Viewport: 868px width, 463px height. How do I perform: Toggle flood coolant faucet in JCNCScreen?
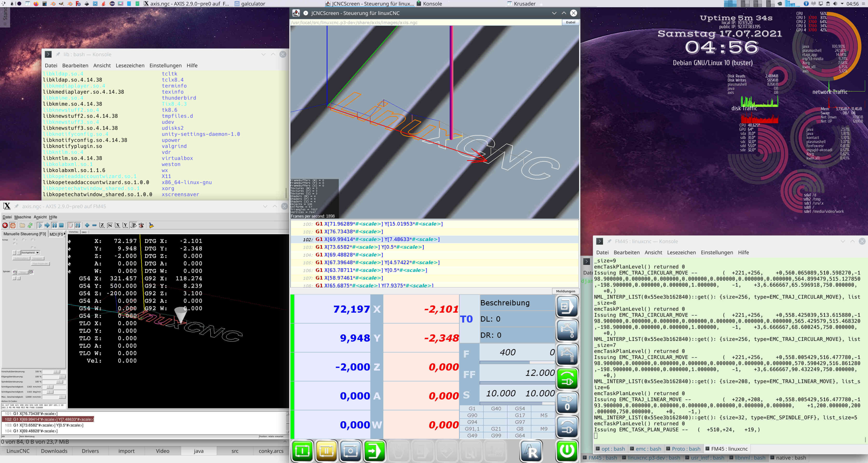567,331
